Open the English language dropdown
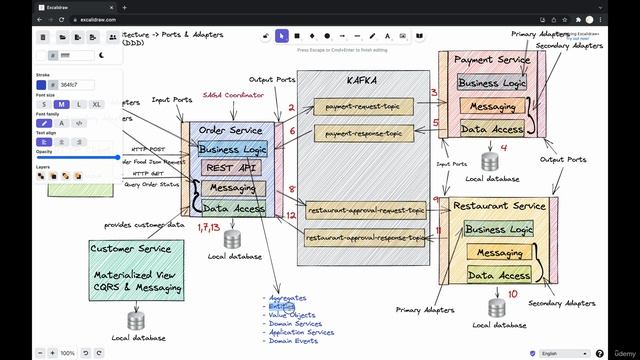This screenshot has width=640, height=360. (564, 353)
